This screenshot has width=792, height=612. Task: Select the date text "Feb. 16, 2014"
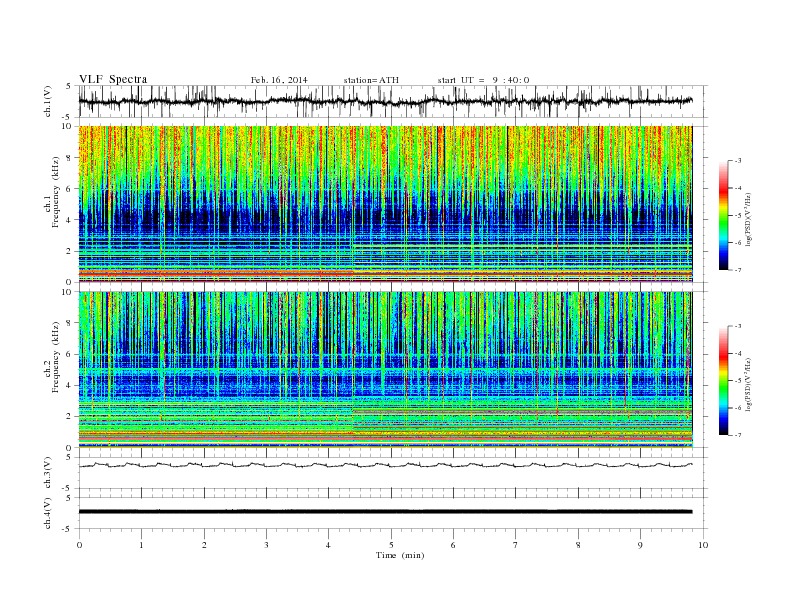(279, 80)
